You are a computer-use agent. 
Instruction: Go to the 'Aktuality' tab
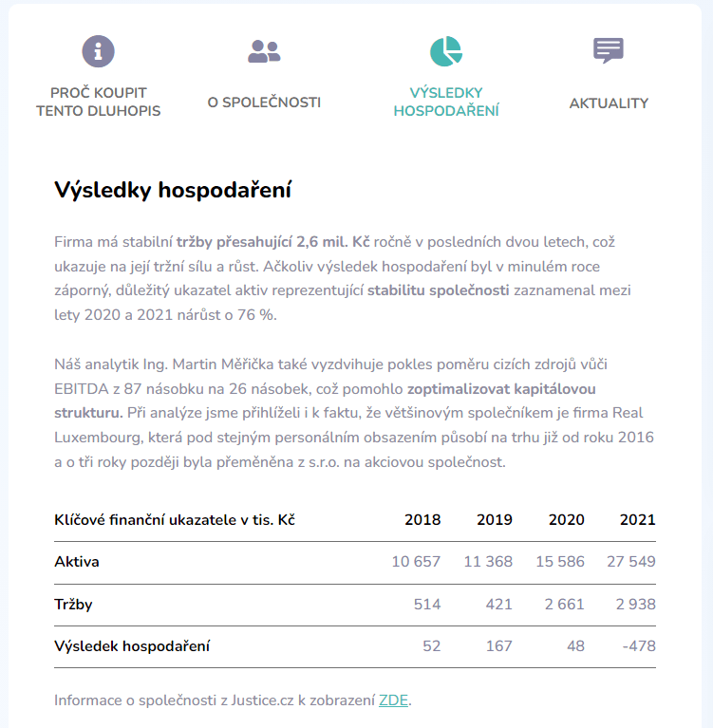(609, 103)
